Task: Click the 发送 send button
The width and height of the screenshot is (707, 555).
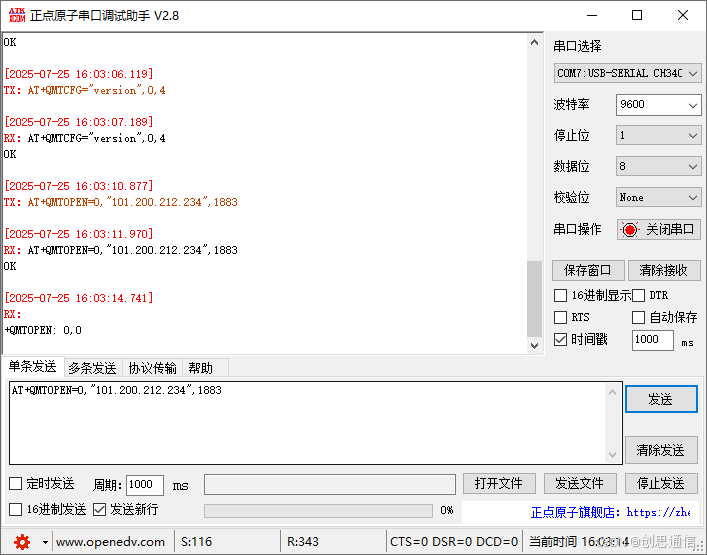Action: [661, 399]
